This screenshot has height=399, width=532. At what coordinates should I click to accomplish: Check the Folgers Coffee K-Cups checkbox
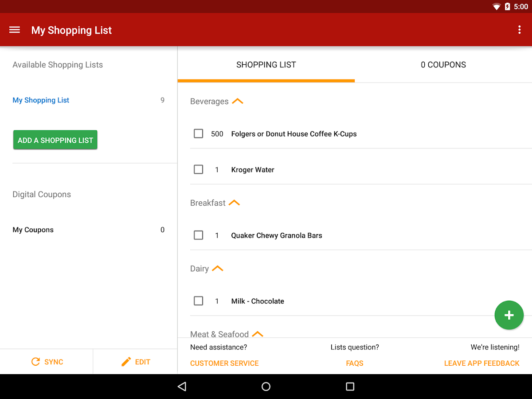[198, 133]
